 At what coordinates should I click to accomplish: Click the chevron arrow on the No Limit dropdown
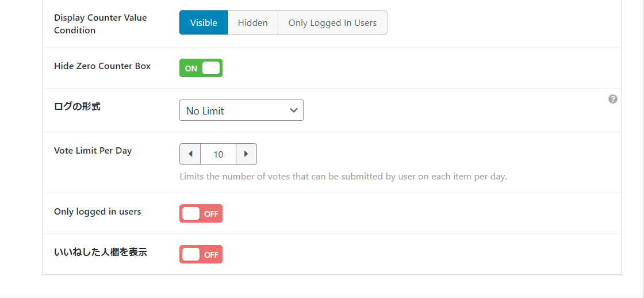(294, 110)
